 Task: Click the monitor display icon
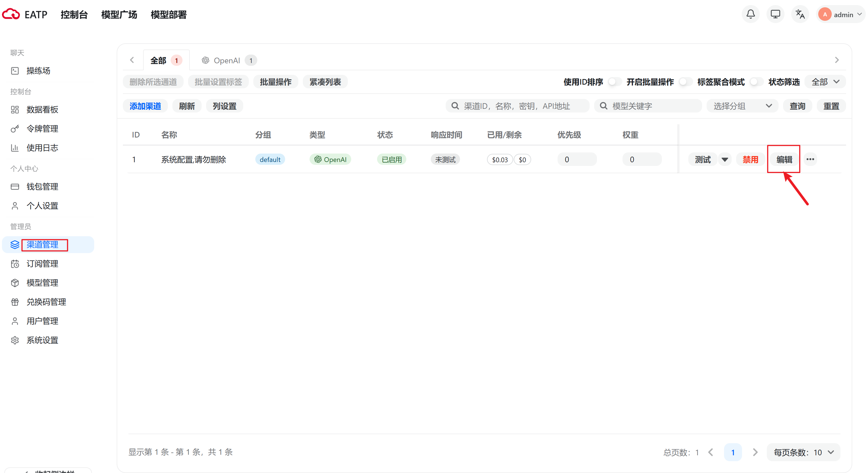[x=775, y=15]
